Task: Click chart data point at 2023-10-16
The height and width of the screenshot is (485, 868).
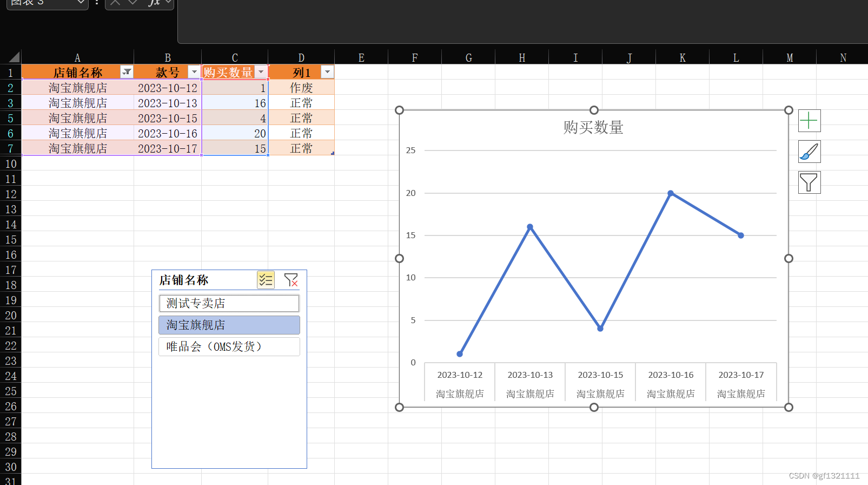Action: pyautogui.click(x=671, y=193)
